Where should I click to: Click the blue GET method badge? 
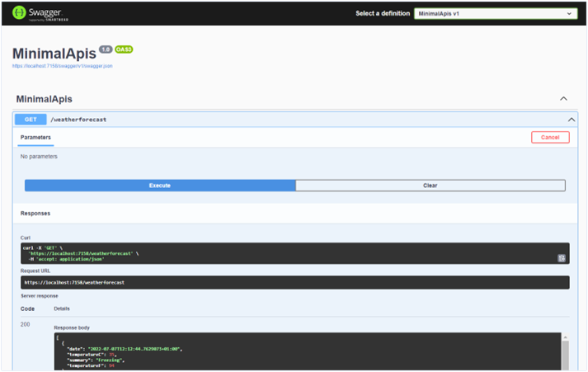click(31, 120)
